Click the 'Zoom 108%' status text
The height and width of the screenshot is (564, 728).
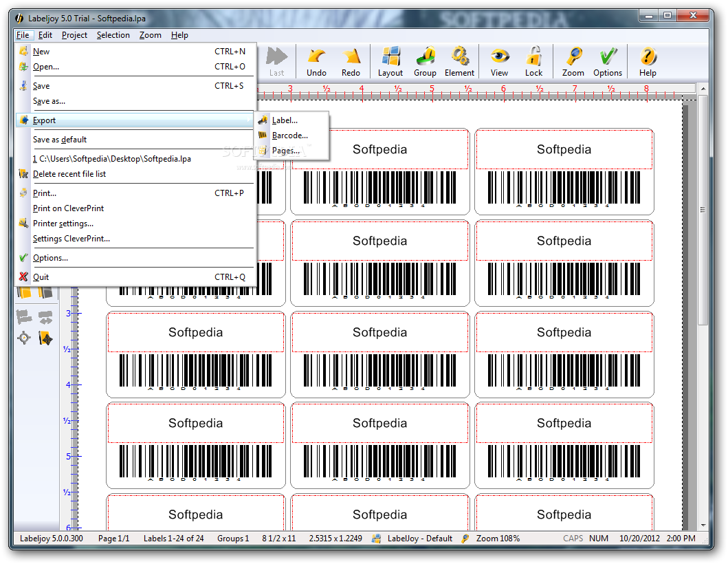tap(498, 539)
